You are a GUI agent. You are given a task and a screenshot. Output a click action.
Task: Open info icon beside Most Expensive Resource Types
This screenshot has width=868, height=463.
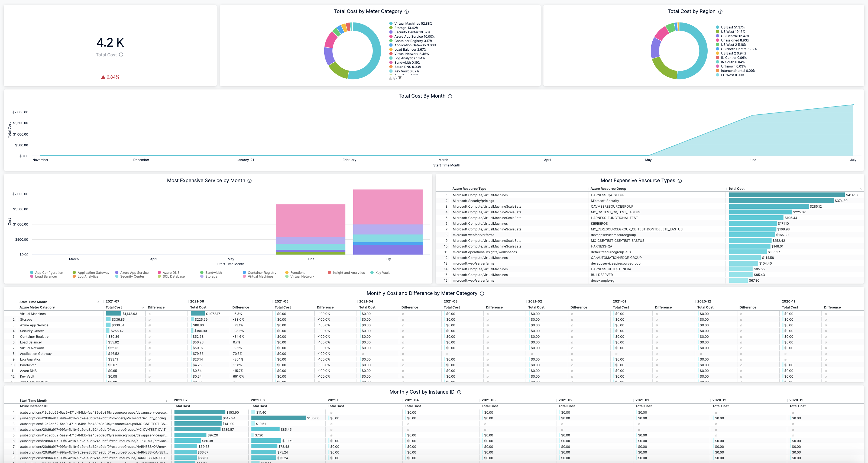click(x=680, y=181)
